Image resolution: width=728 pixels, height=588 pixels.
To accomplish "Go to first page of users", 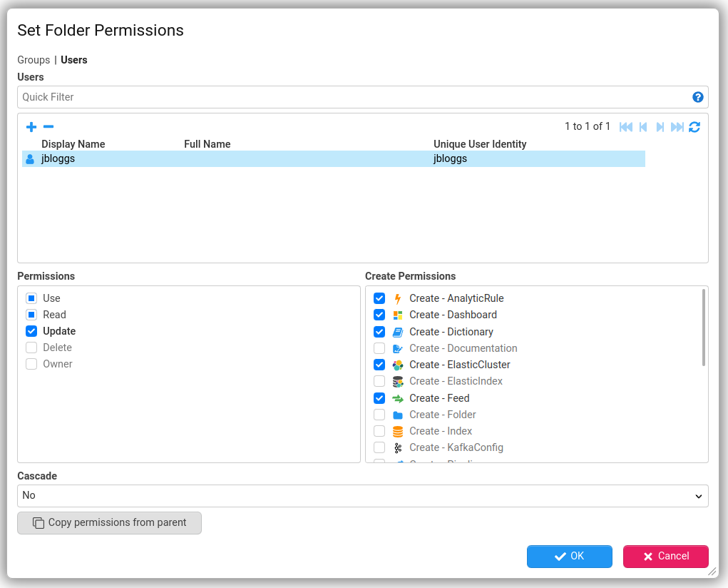I will pyautogui.click(x=626, y=127).
